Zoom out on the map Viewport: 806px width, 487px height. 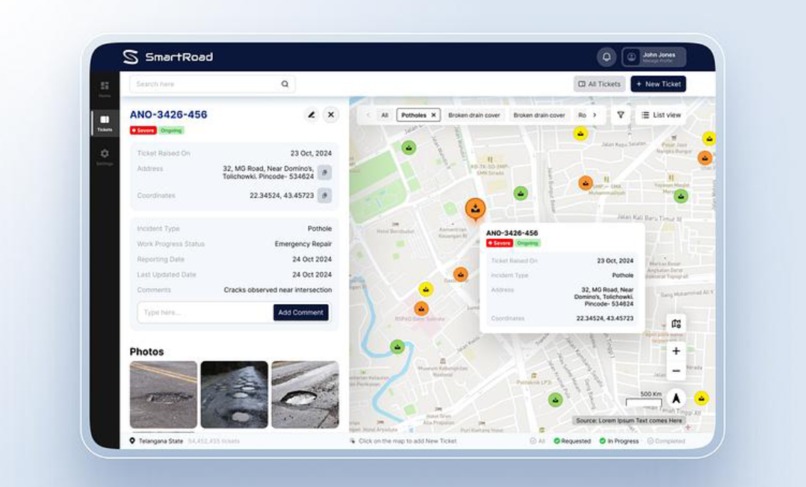click(x=676, y=371)
